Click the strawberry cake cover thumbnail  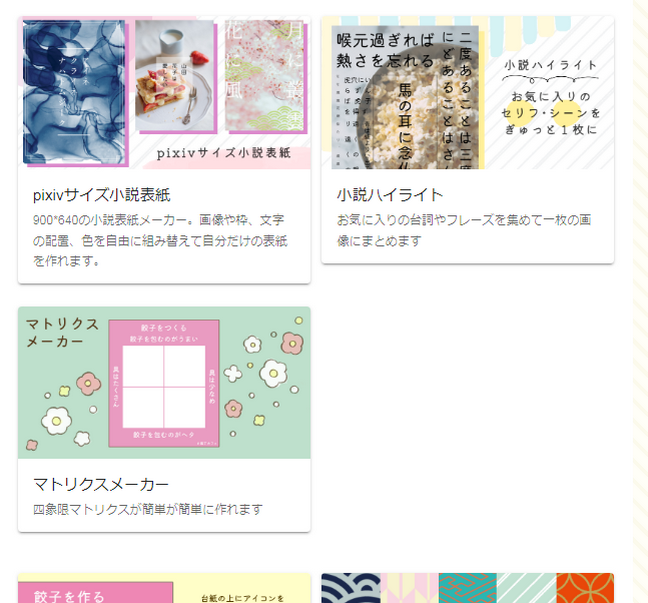[174, 75]
